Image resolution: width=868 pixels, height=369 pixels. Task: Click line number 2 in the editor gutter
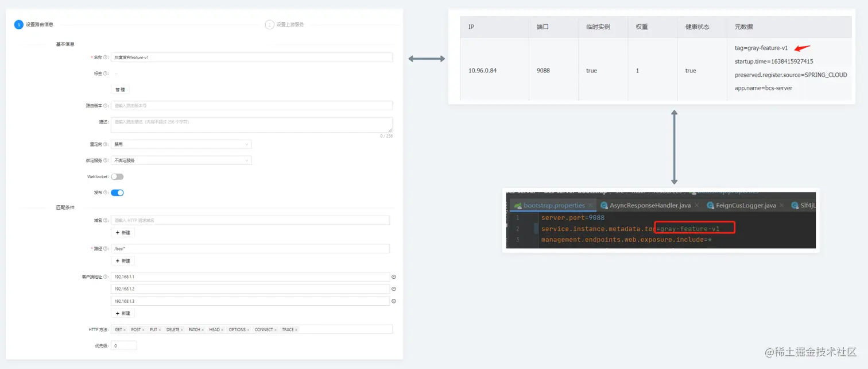(517, 229)
